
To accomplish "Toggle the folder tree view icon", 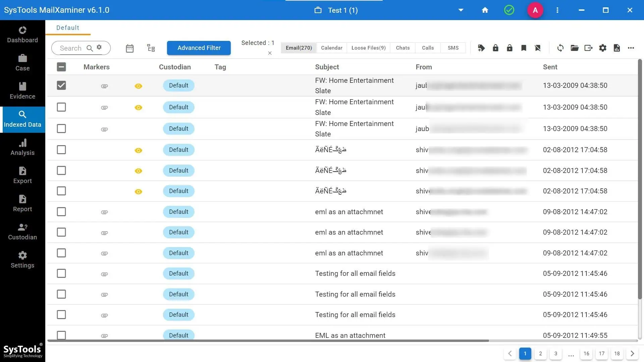I will click(151, 48).
